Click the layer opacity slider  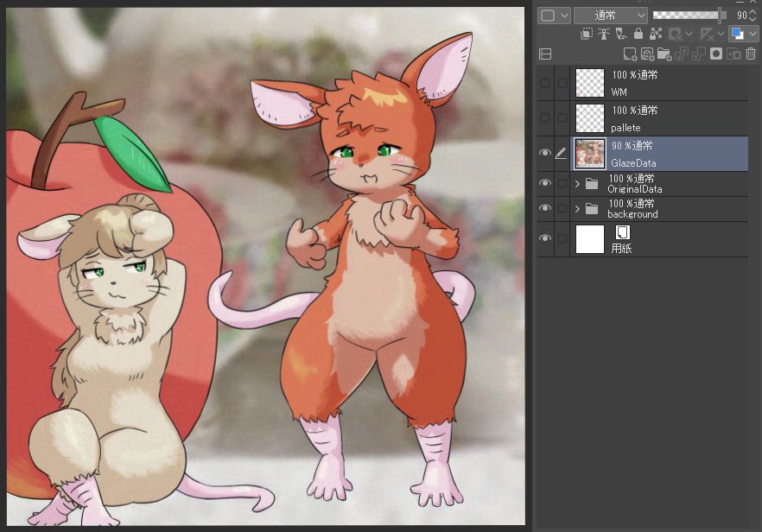(x=688, y=15)
